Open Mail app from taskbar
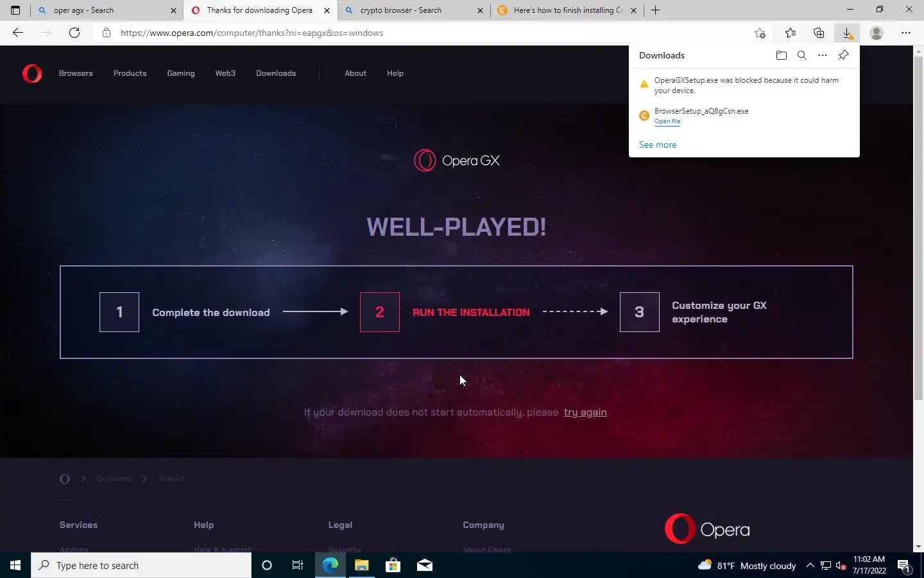This screenshot has height=578, width=924. pos(425,565)
